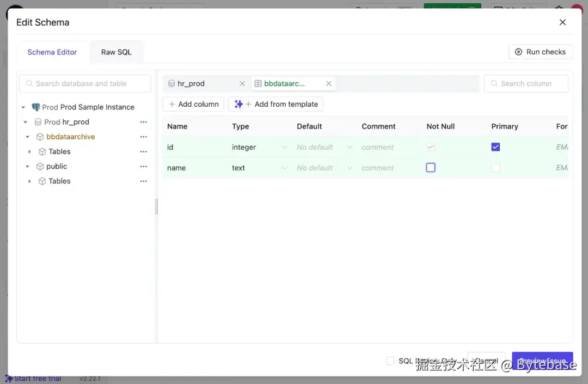Click Add from template button

pyautogui.click(x=275, y=104)
